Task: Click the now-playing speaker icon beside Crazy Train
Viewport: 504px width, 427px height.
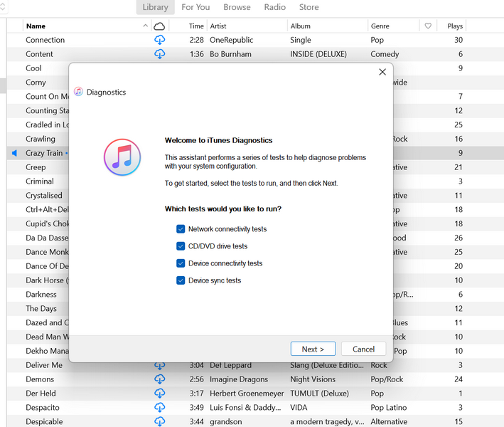Action: 14,153
